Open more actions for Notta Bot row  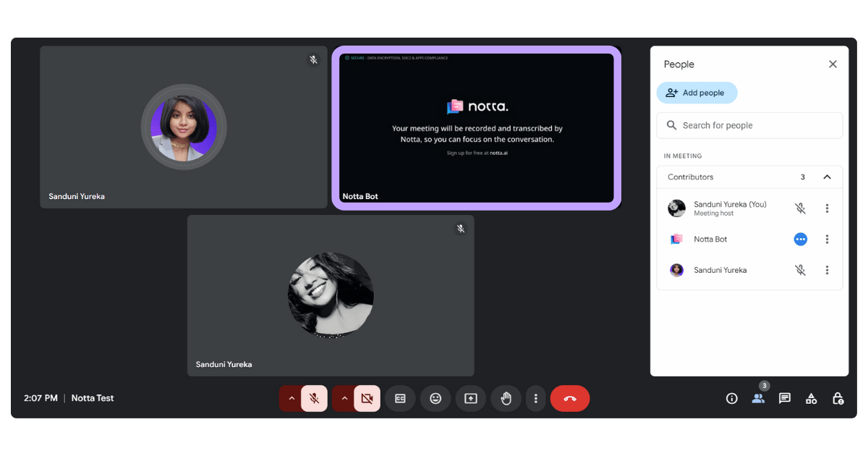pos(827,240)
